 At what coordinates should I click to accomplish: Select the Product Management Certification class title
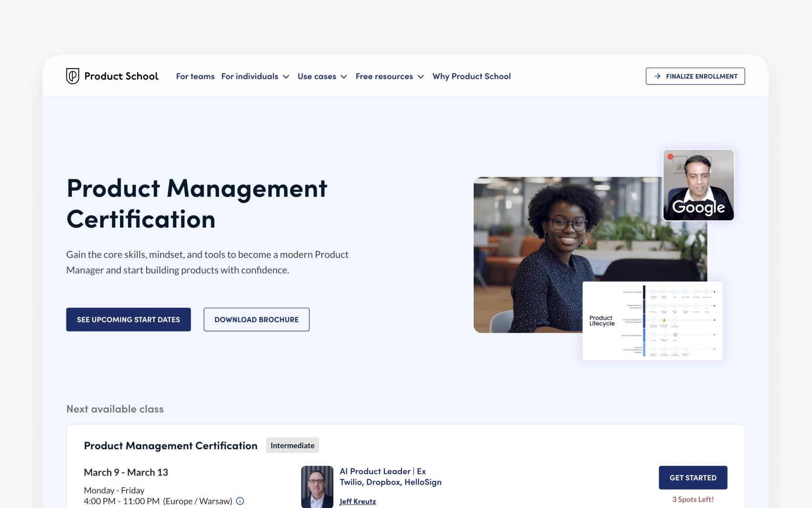[x=171, y=446]
